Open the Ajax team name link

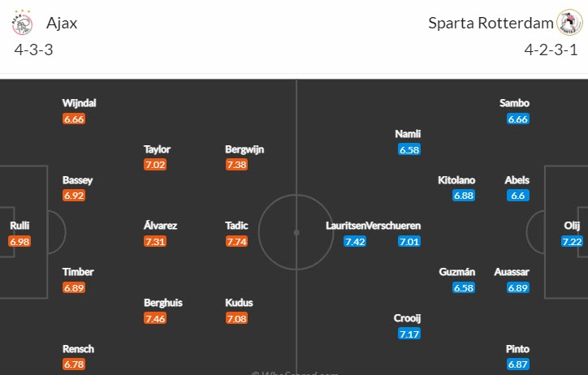pyautogui.click(x=62, y=23)
